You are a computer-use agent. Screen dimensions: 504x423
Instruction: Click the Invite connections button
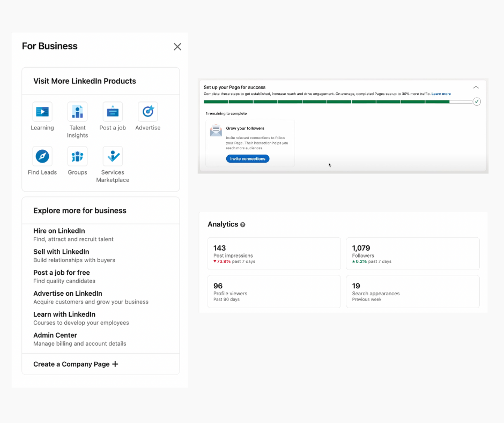point(248,159)
